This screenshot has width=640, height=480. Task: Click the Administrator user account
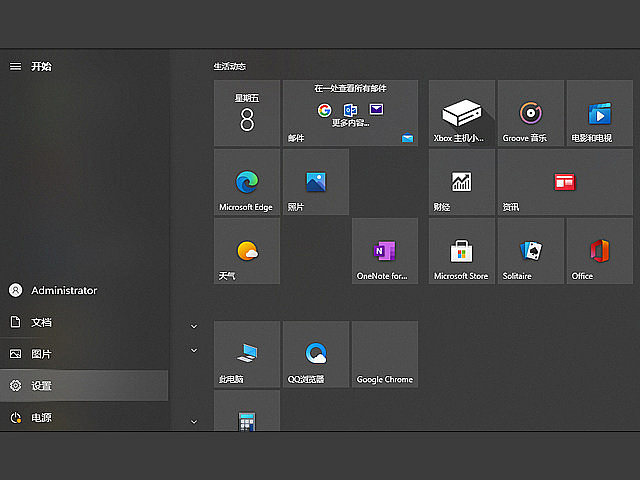click(x=84, y=290)
